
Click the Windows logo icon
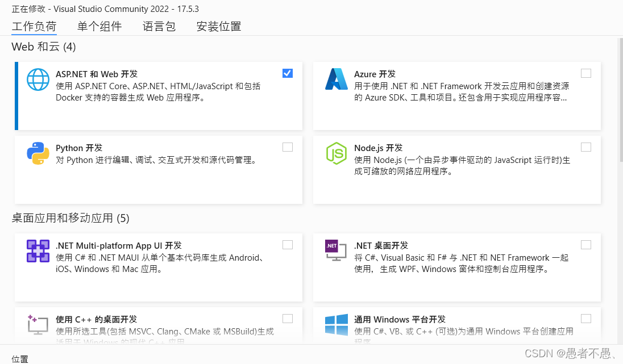[337, 325]
